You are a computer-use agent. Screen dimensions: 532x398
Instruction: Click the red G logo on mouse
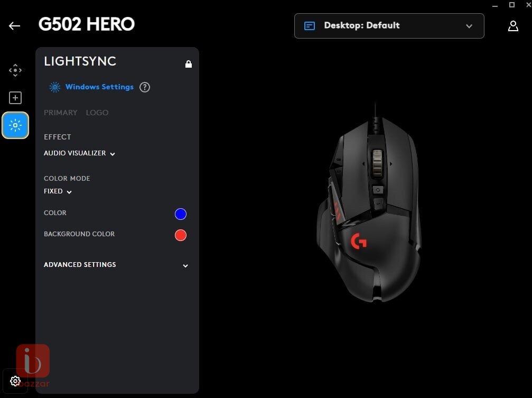coord(359,241)
